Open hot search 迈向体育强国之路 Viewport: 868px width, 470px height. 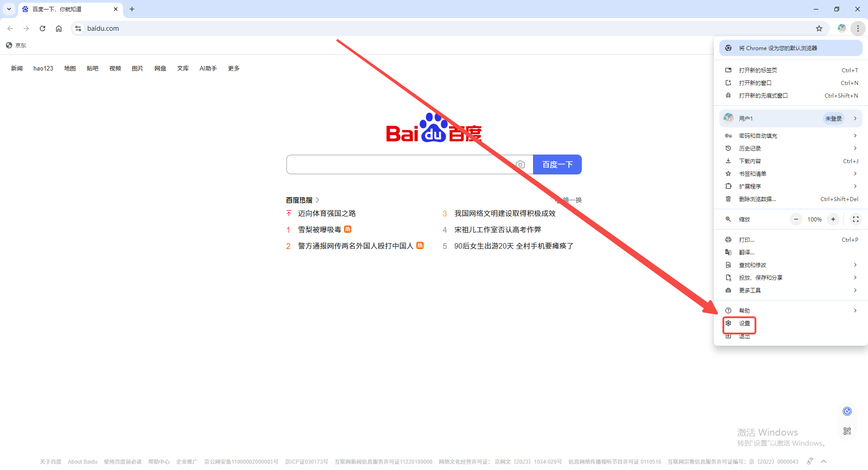(327, 213)
